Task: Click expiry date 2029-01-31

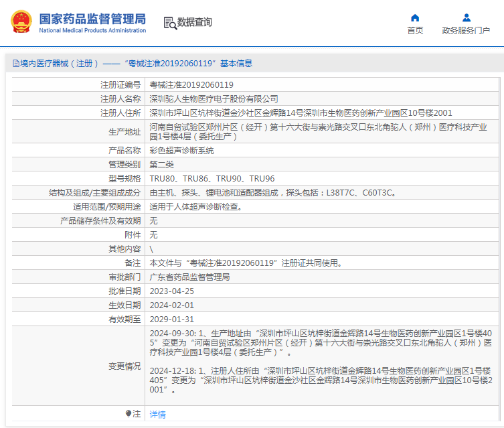Action: click(171, 319)
